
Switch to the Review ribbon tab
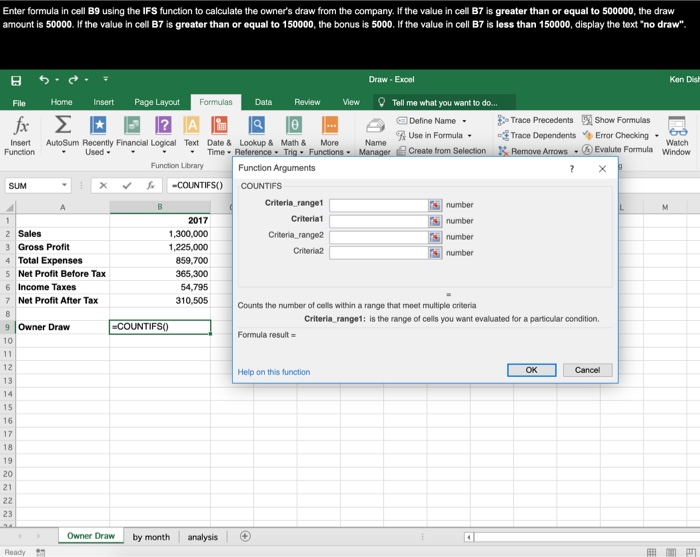307,102
